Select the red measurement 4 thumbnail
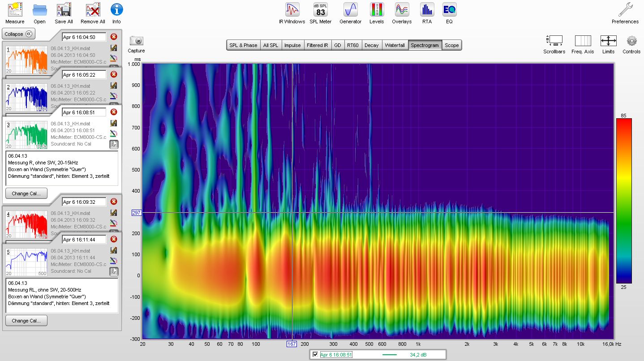Screen dimensions: 644x361 (x=26, y=224)
